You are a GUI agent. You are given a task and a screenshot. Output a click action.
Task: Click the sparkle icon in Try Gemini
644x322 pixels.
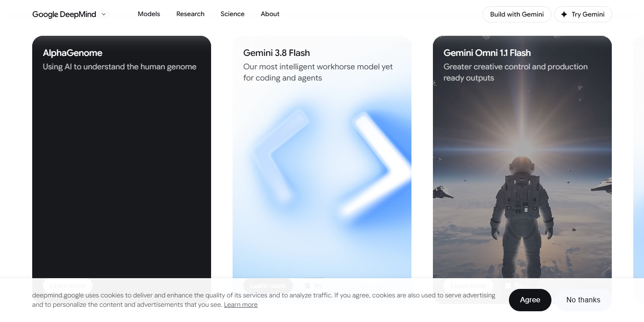pyautogui.click(x=564, y=14)
